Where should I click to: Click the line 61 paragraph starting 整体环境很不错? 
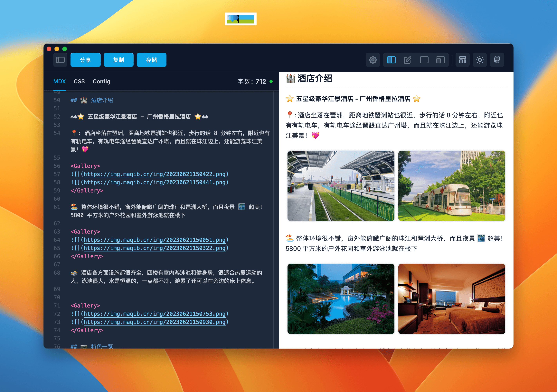tap(166, 211)
